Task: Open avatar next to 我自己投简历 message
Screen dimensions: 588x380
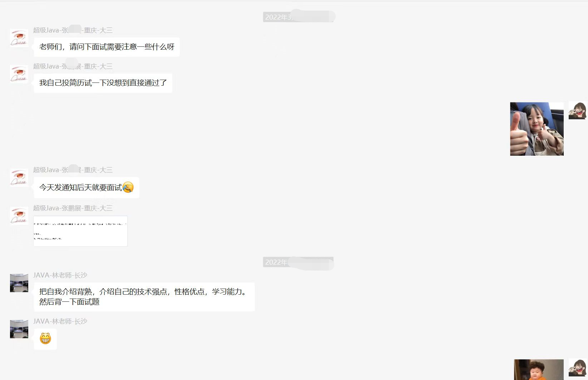Action: (19, 74)
